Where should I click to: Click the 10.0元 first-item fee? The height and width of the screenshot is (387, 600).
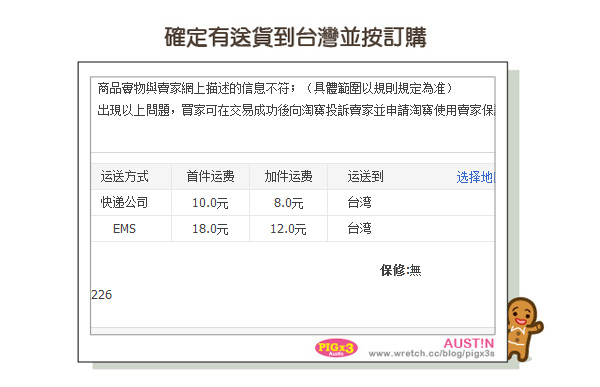pos(210,203)
